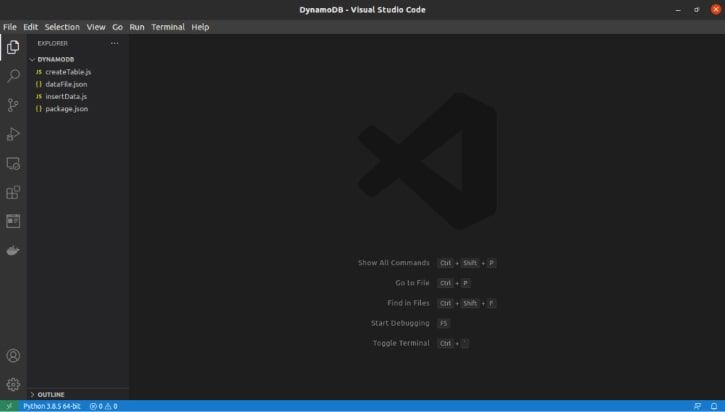The height and width of the screenshot is (412, 725).
Task: Restore the Visual Studio Code window
Action: (696, 10)
